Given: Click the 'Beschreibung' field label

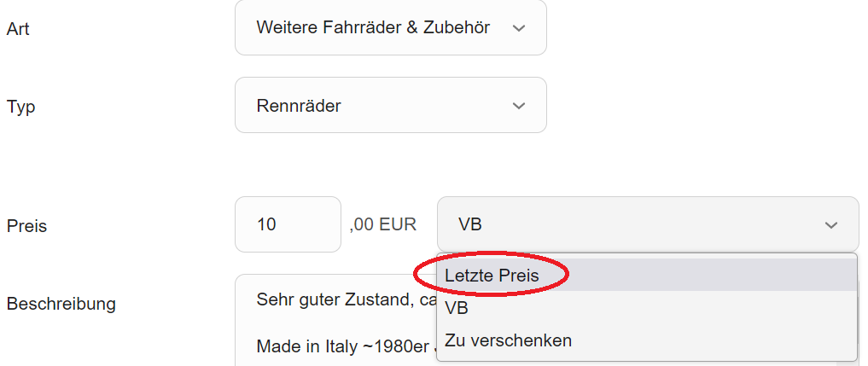Looking at the screenshot, I should [61, 303].
